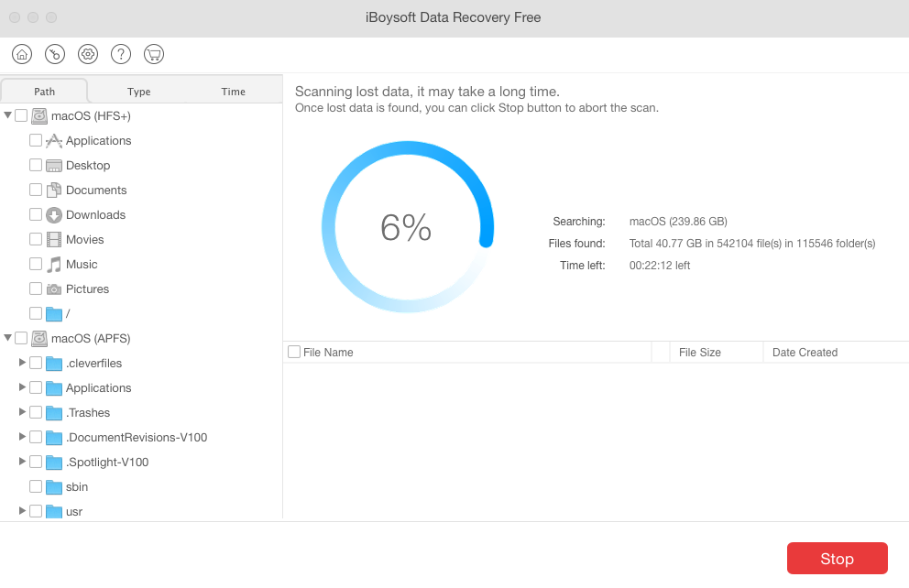Image resolution: width=909 pixels, height=588 pixels.
Task: Click the 00:22:12 left time value
Action: point(660,266)
